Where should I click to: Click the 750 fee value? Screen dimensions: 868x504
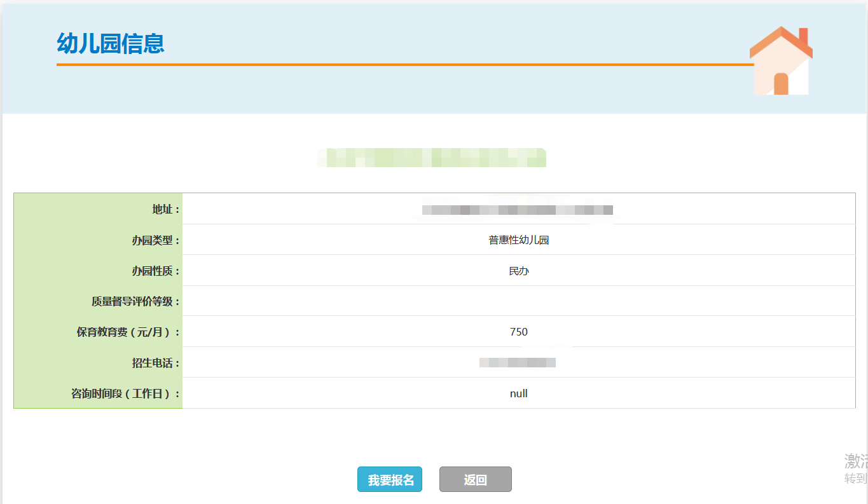[x=518, y=332]
